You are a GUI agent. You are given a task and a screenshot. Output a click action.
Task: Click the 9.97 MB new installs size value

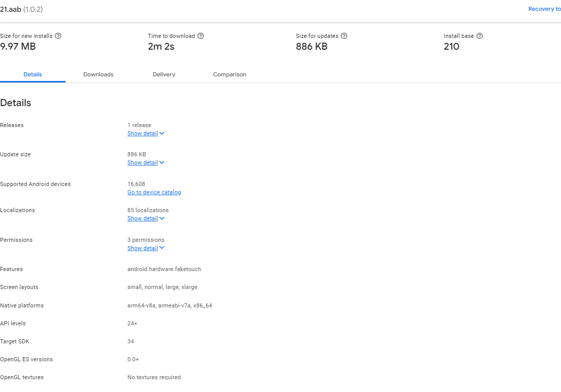tap(18, 47)
